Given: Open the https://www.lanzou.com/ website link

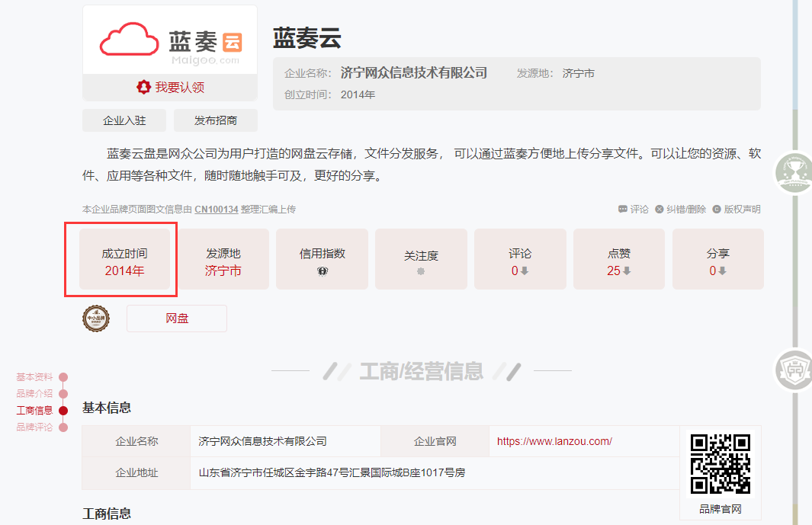Looking at the screenshot, I should pos(554,441).
